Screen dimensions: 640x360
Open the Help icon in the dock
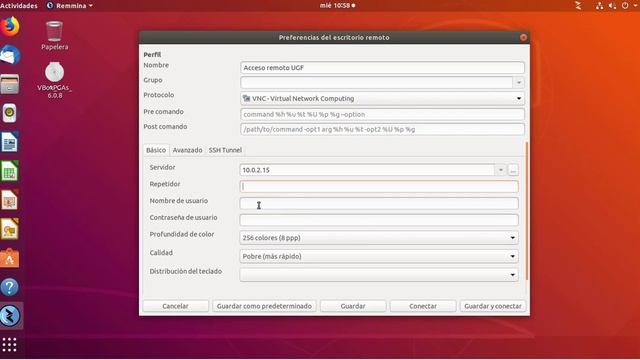point(10,287)
